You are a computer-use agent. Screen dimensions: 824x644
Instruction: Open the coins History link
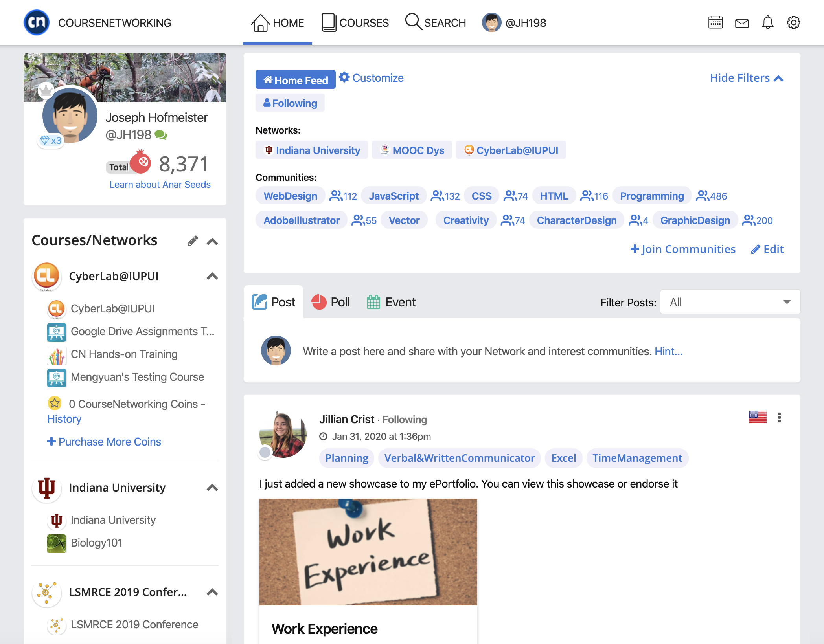[64, 419]
